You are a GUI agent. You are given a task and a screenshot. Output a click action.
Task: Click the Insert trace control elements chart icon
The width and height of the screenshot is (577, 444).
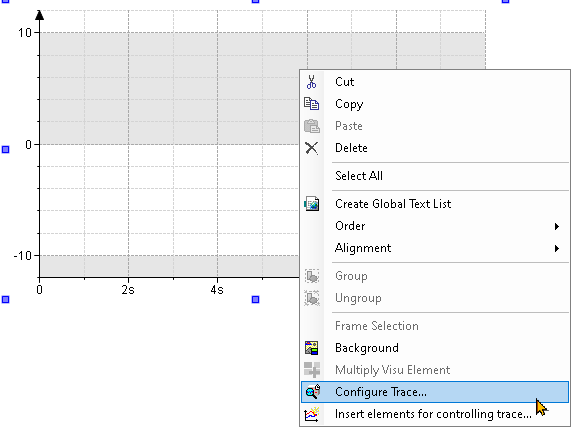(311, 414)
